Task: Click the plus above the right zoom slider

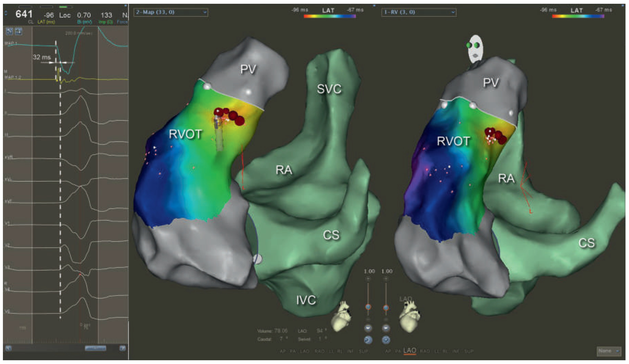Action: (x=386, y=279)
